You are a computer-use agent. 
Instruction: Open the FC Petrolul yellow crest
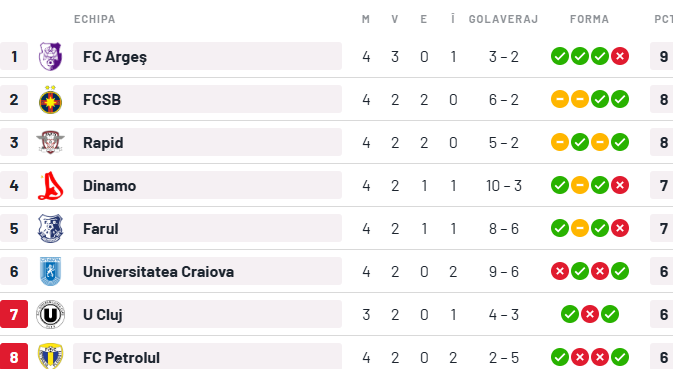[50, 356]
